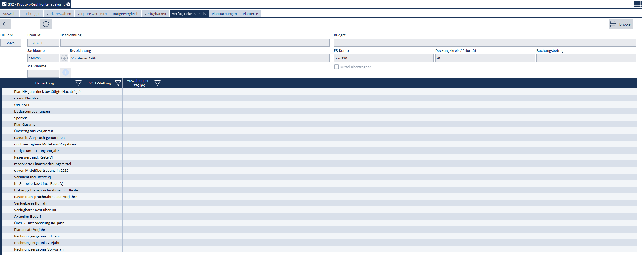Screen dimensions: 644x255
Task: Click the Sachkonto down-arrow lookup icon
Action: click(x=64, y=58)
